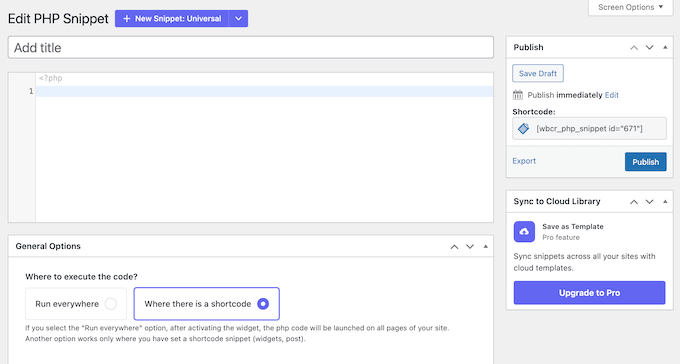Focus the Add title field
This screenshot has height=364, width=680.
click(x=251, y=47)
